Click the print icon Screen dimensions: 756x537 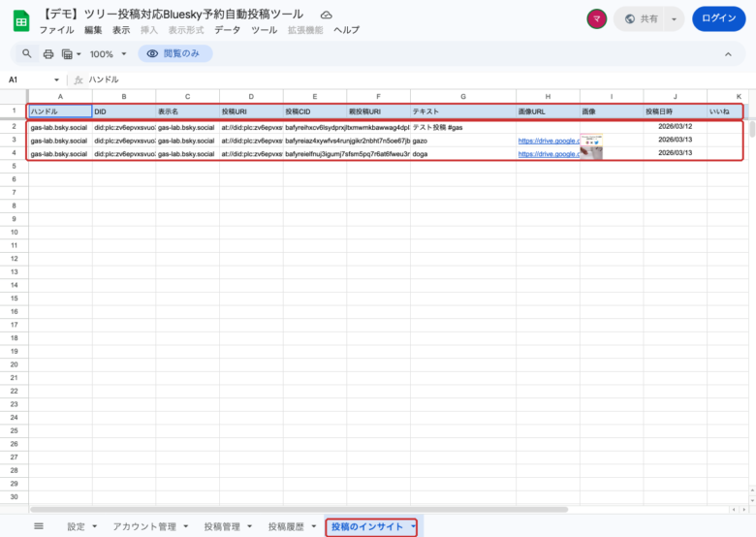pos(48,54)
